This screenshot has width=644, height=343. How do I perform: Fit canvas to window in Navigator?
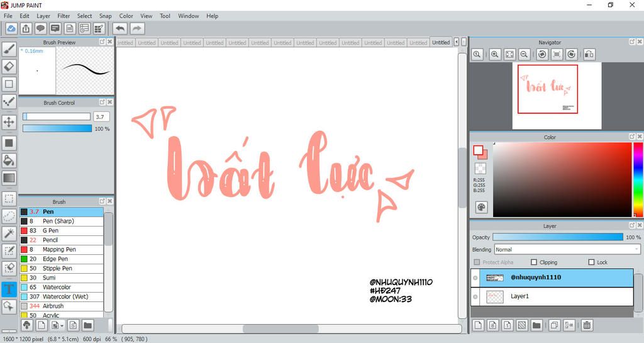coord(509,54)
